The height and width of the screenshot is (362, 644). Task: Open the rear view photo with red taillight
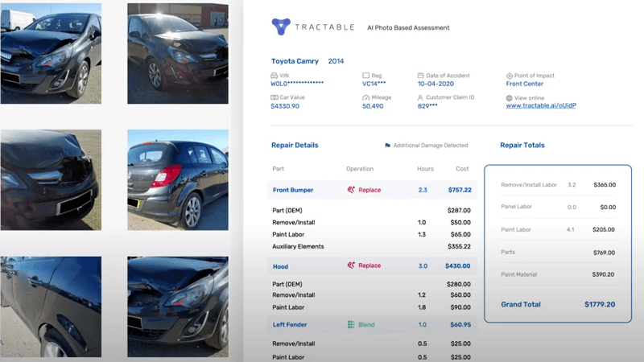click(178, 179)
